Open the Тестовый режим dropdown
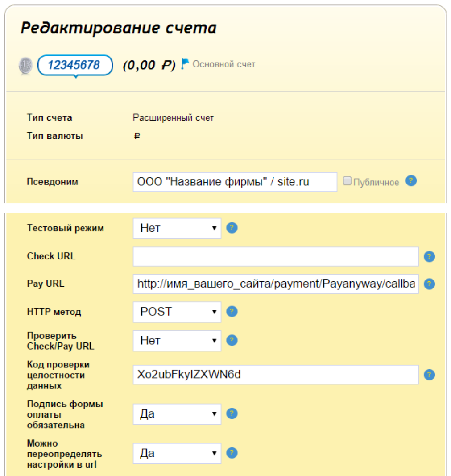This screenshot has width=451, height=476. point(177,228)
